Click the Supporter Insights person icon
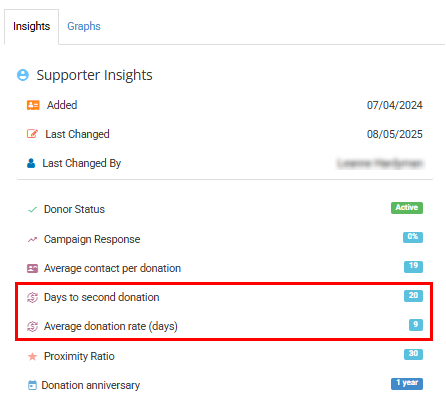The width and height of the screenshot is (446, 404). (x=23, y=75)
